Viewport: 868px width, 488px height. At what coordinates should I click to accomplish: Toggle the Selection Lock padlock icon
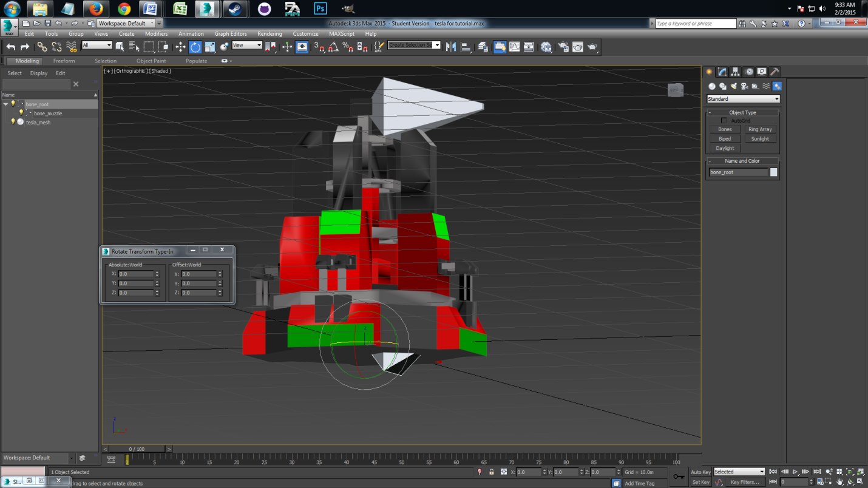tap(492, 472)
